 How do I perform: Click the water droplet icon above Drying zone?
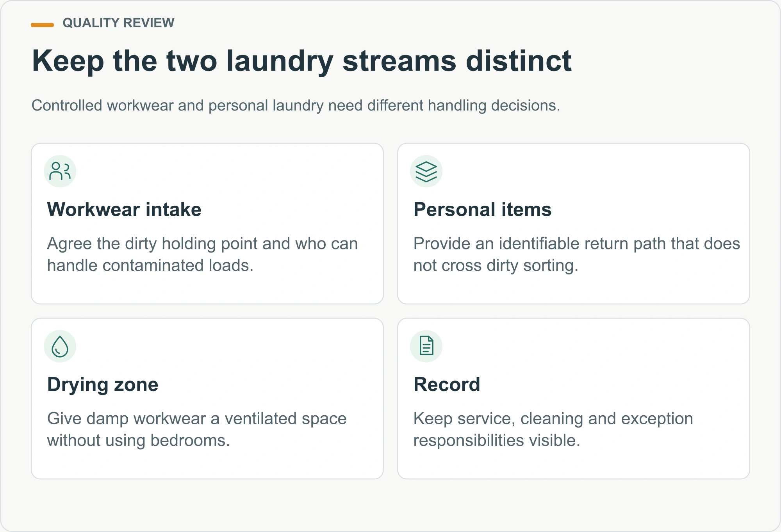(60, 346)
